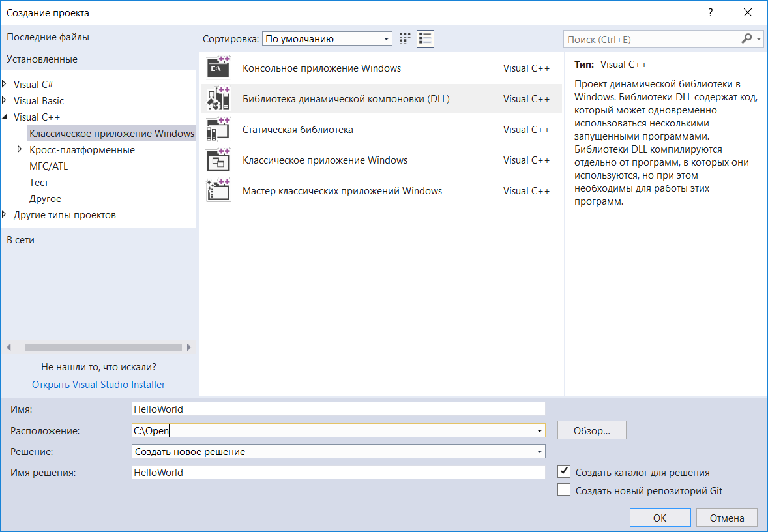Click the Обзор... browse button
The width and height of the screenshot is (768, 532).
click(592, 430)
